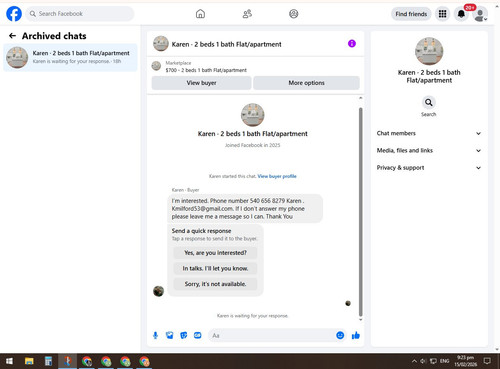Attach a file using the image icon
The image size is (500, 369).
pos(170,335)
